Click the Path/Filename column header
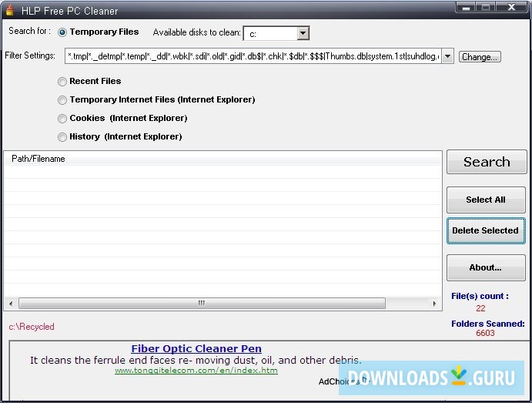Image resolution: width=532 pixels, height=403 pixels. click(223, 159)
